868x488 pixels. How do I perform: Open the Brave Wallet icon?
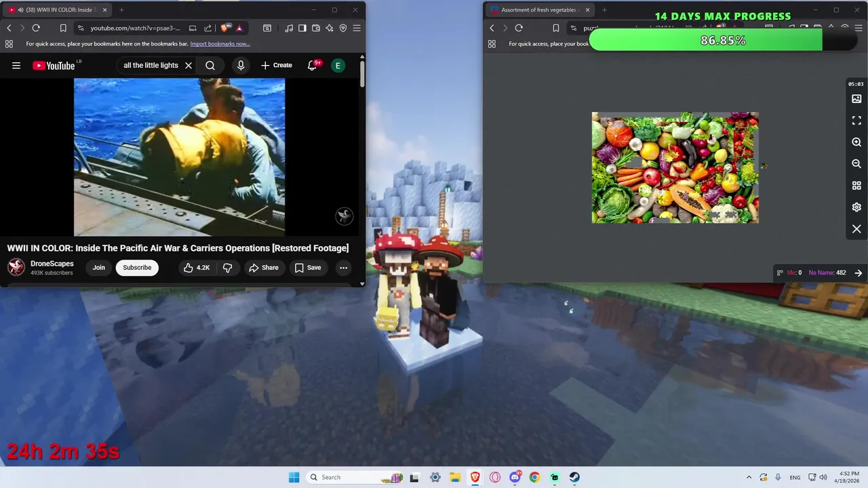pyautogui.click(x=316, y=28)
